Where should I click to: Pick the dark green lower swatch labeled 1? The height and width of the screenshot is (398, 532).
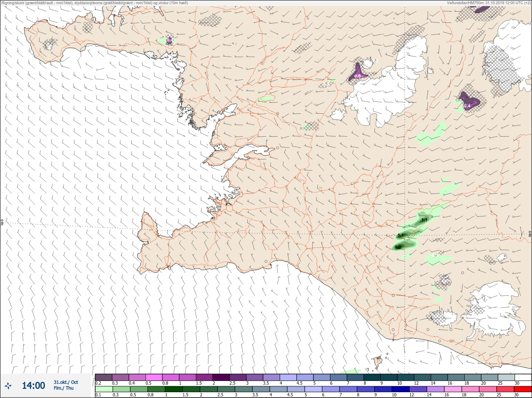[174, 389]
